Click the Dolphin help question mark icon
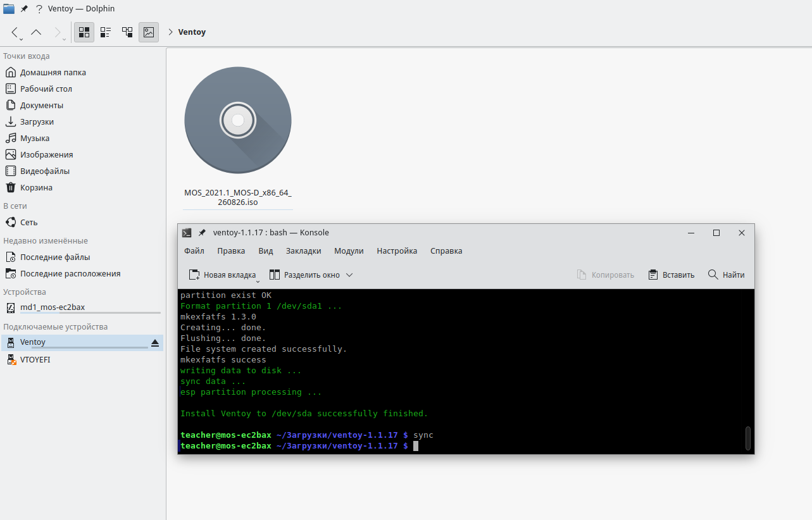The width and height of the screenshot is (812, 520). coord(39,9)
